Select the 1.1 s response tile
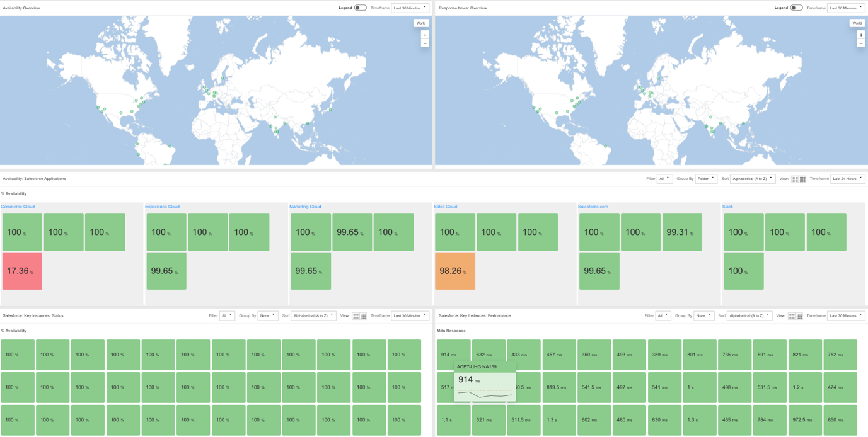 (x=454, y=419)
